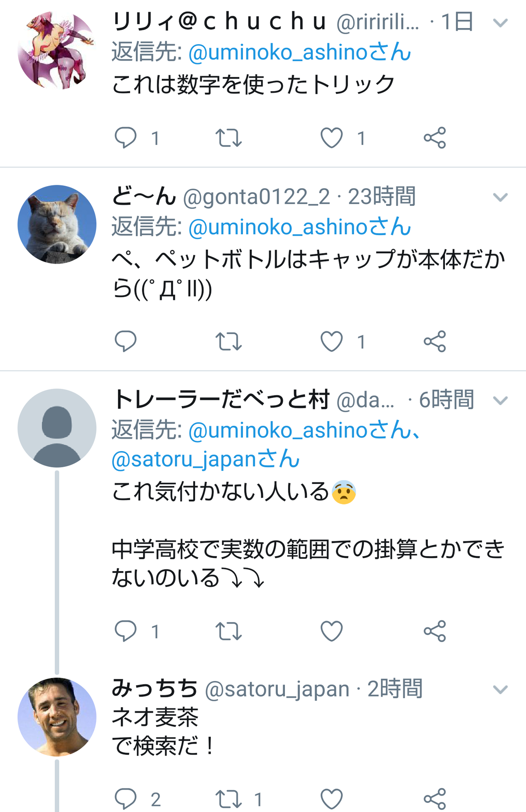This screenshot has width=526, height=812.
Task: Open the @satoru_japanさん mention link
Action: [206, 459]
